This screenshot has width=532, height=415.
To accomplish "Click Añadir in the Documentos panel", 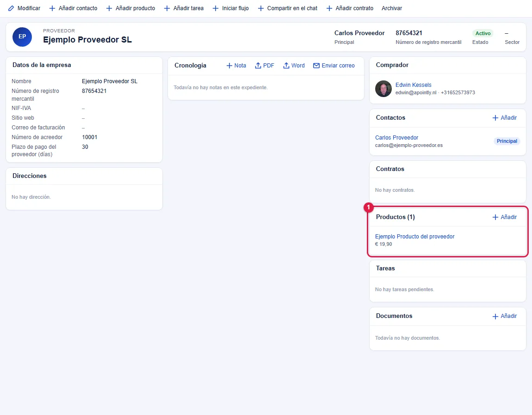I will click(505, 316).
